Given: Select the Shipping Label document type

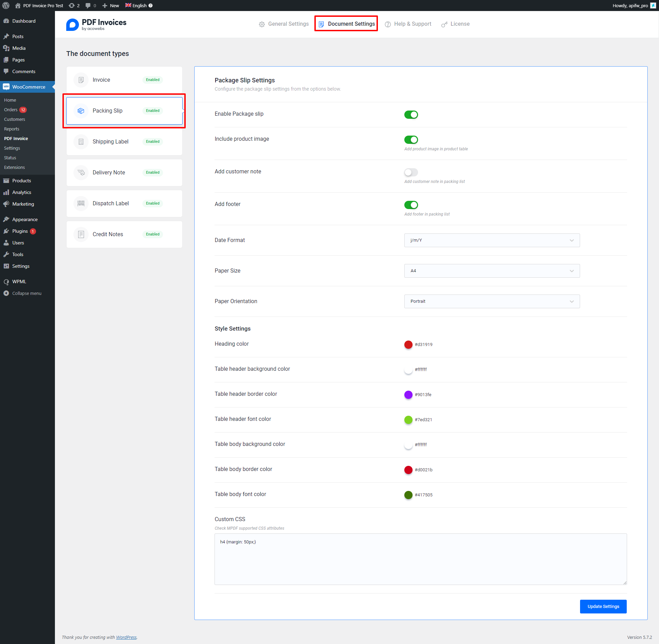Looking at the screenshot, I should coord(124,142).
